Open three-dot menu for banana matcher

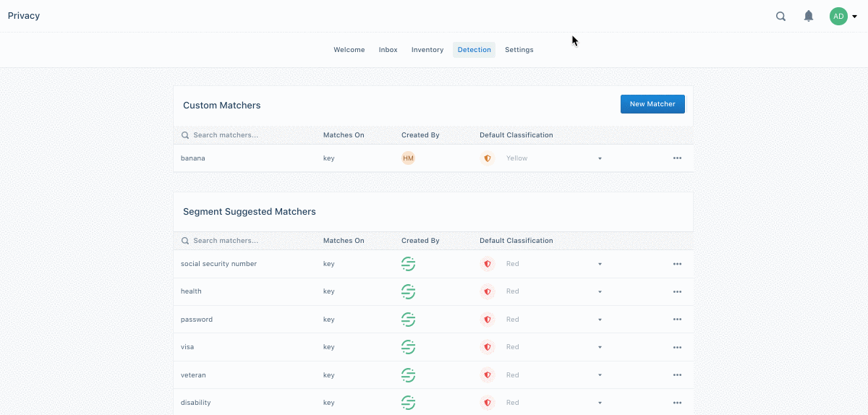677,158
